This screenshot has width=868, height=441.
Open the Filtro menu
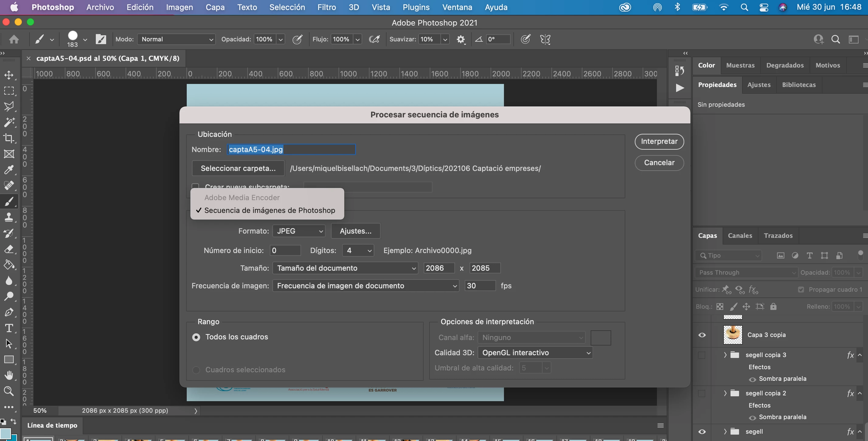click(326, 7)
